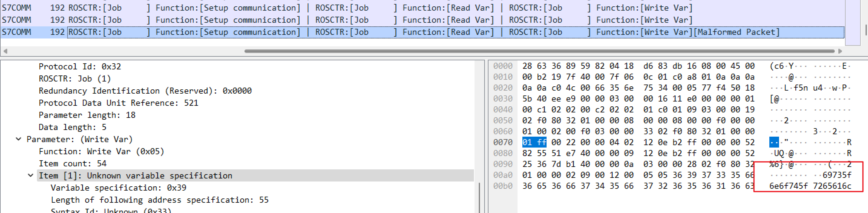Image resolution: width=868 pixels, height=213 pixels.
Task: Select the Item count: 54 line
Action: (x=72, y=164)
